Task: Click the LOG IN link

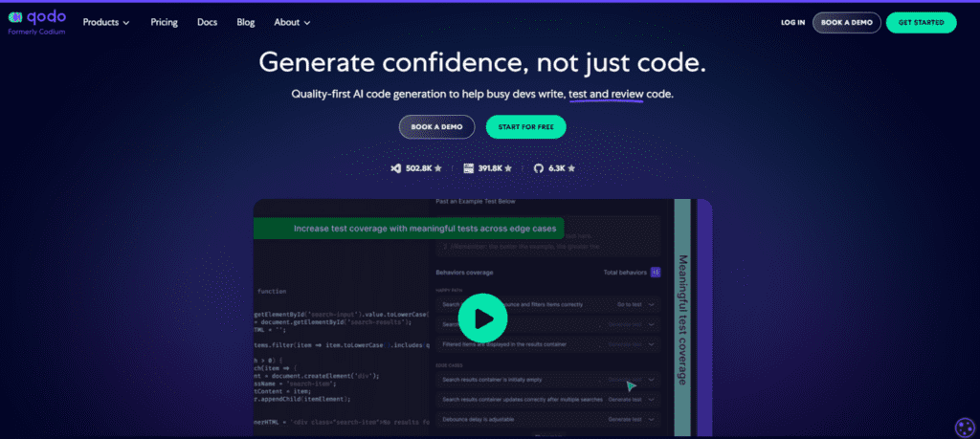Action: point(792,22)
